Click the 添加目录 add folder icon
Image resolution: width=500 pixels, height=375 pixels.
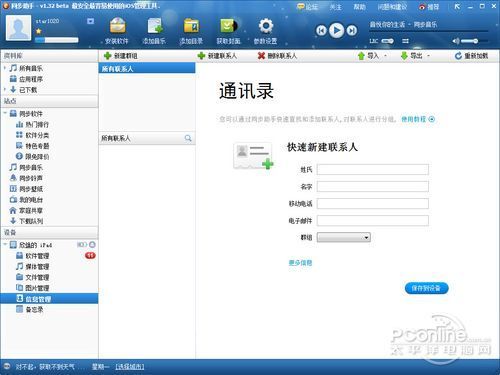(x=191, y=31)
